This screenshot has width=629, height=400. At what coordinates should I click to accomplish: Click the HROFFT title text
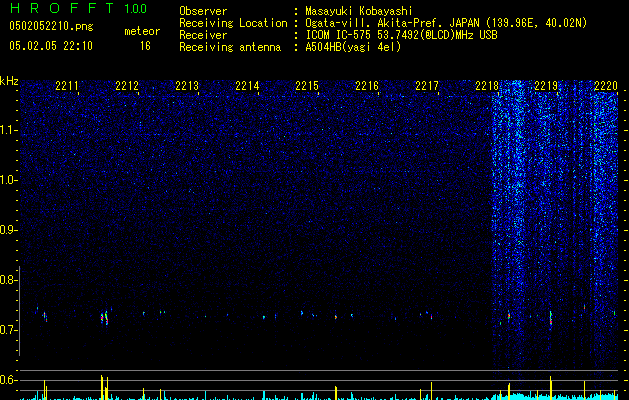click(61, 8)
